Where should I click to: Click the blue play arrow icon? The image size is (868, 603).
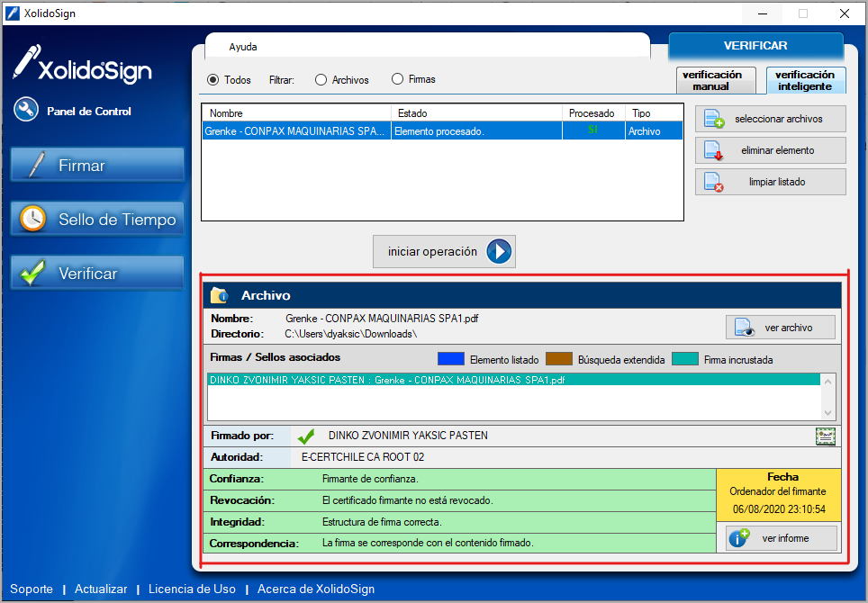coord(499,252)
